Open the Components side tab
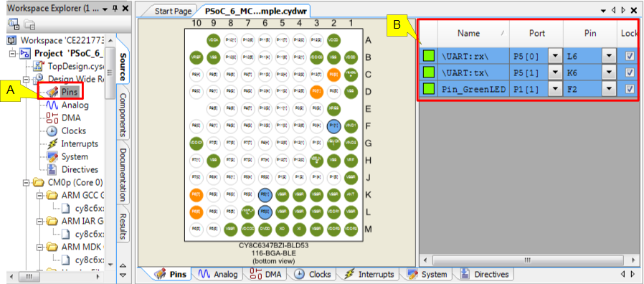Image resolution: width=644 pixels, height=284 pixels. [123, 115]
